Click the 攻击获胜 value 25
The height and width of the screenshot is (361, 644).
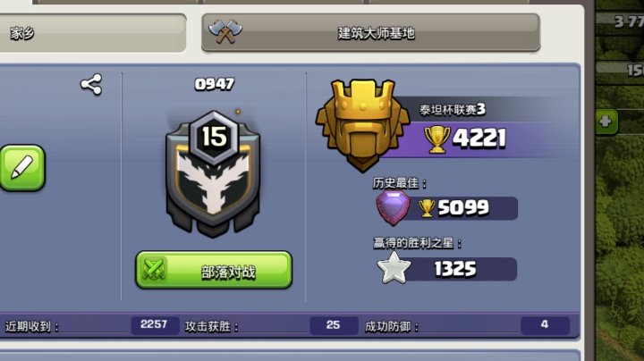pos(334,326)
